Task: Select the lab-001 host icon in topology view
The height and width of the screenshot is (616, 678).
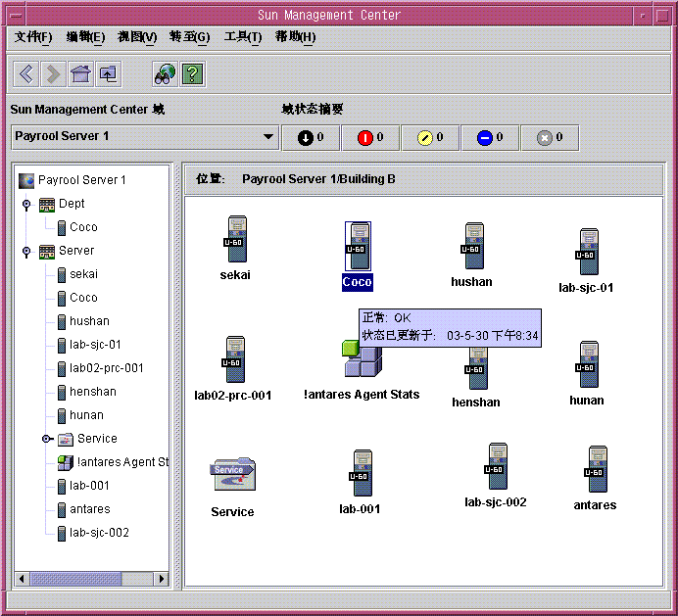Action: click(361, 473)
